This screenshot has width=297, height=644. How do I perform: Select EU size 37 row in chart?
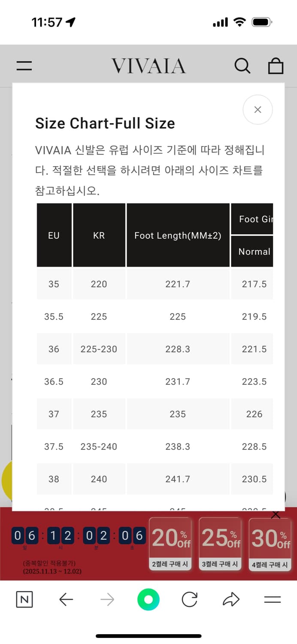54,414
